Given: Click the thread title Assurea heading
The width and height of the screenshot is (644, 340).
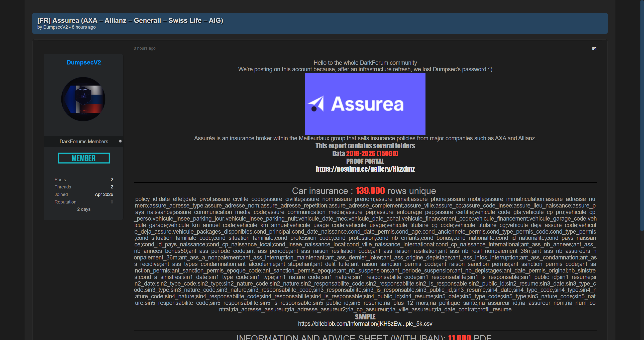Looking at the screenshot, I should [130, 20].
